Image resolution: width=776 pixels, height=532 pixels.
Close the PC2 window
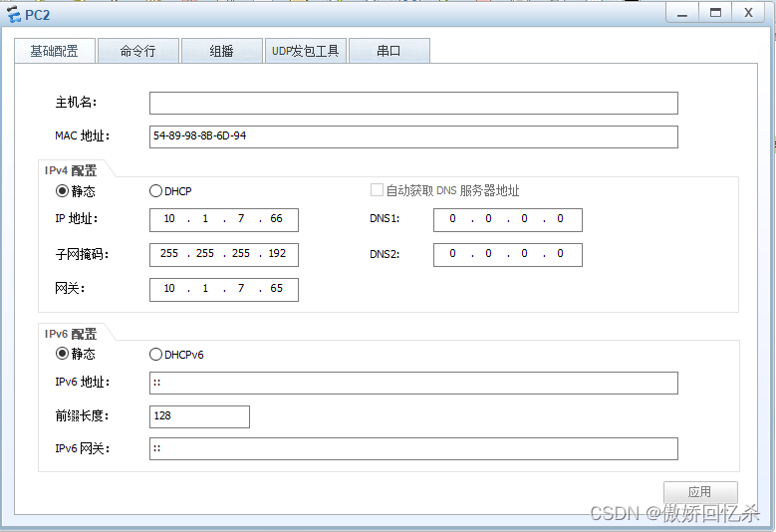click(x=748, y=13)
